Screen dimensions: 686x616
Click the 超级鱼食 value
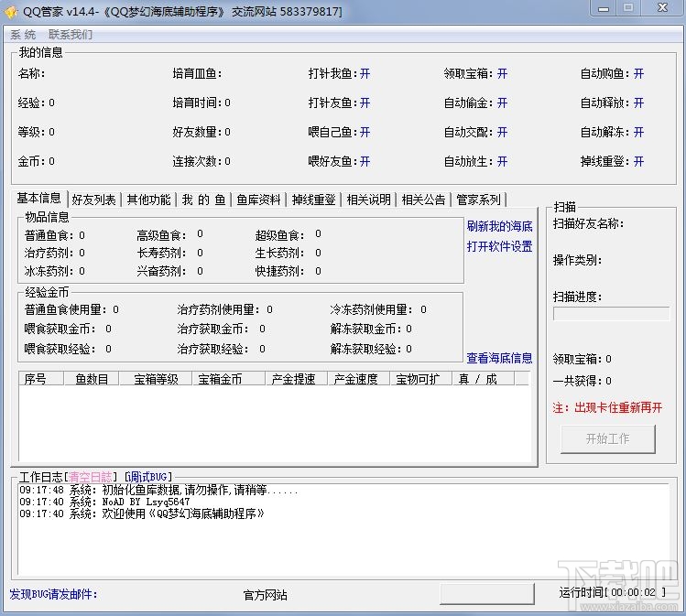coord(318,234)
